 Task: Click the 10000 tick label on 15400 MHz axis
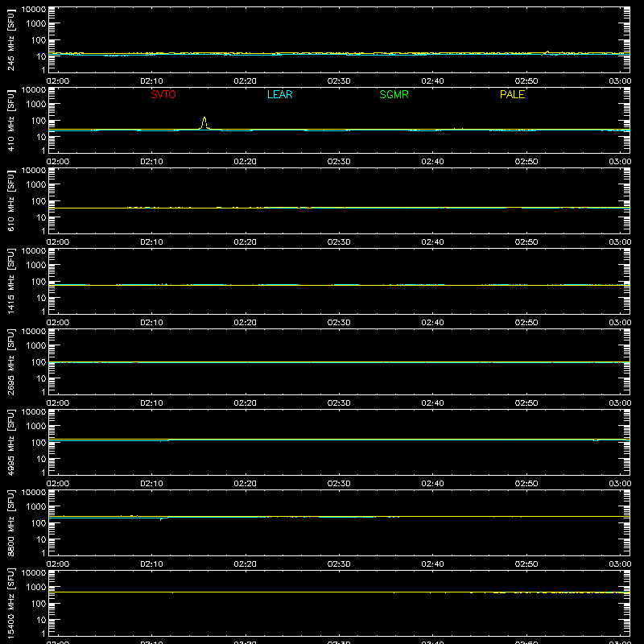[x=34, y=573]
